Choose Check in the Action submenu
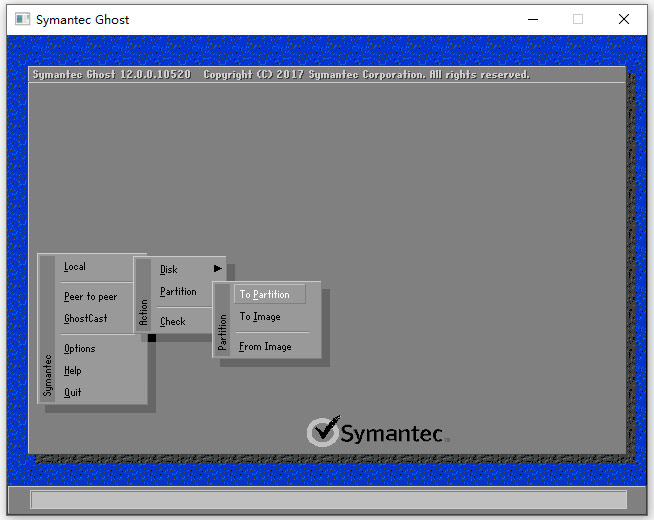This screenshot has width=654, height=520. click(x=173, y=321)
